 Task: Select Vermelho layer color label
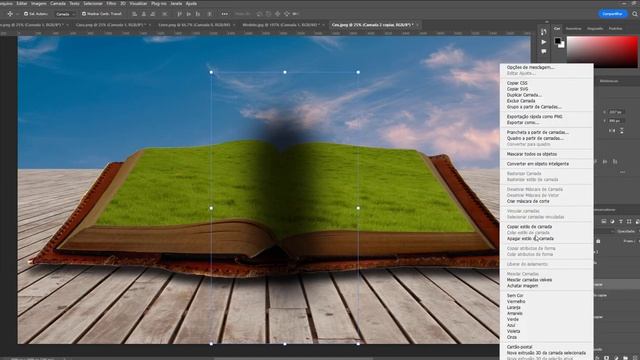tap(516, 302)
